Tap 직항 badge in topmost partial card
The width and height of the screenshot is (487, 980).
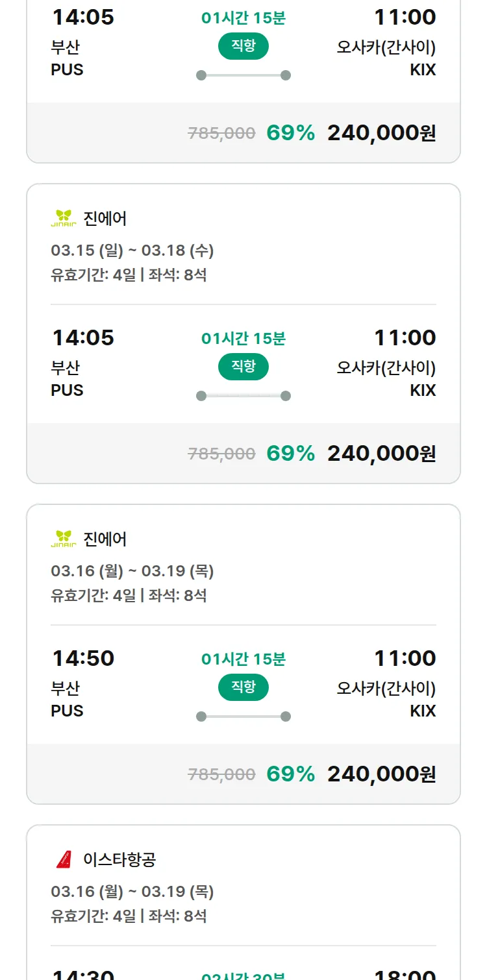click(x=243, y=46)
